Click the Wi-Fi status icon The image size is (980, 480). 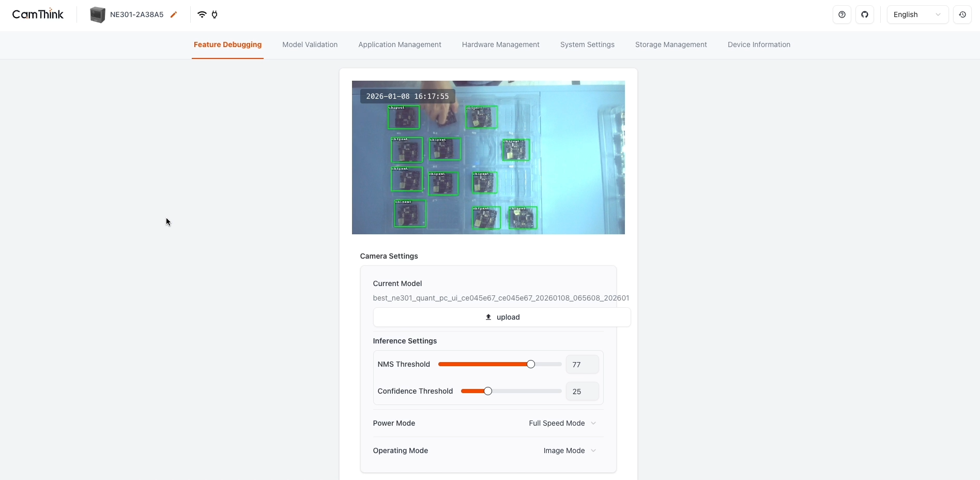coord(202,14)
